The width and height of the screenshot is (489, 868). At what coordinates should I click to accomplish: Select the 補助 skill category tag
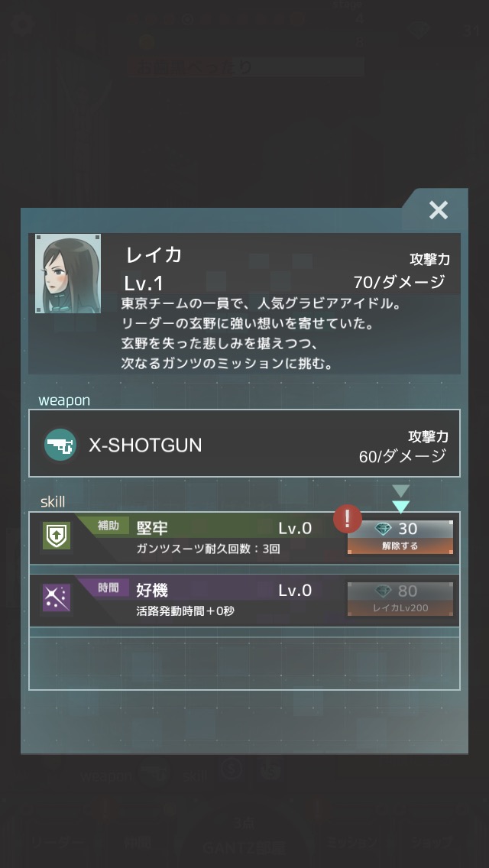coord(108,526)
